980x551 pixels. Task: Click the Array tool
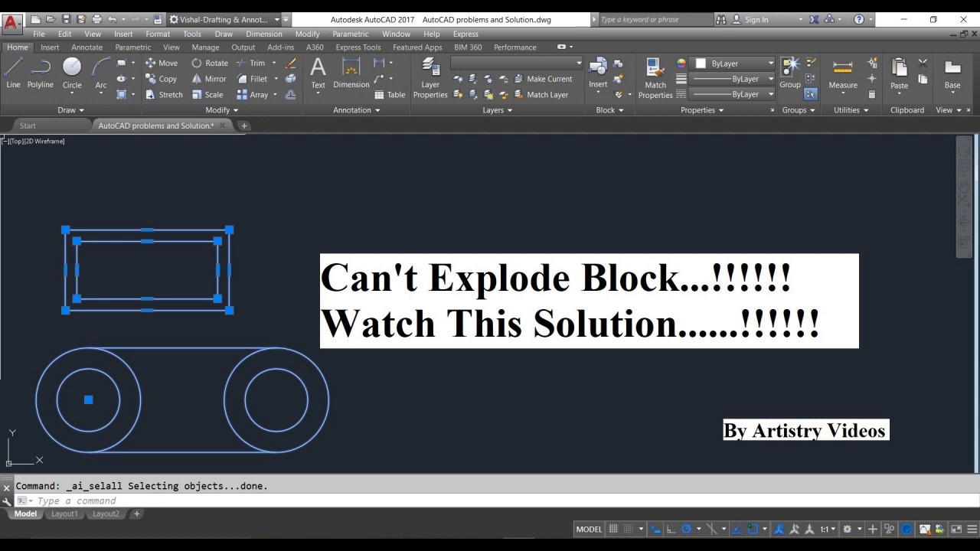tap(253, 95)
